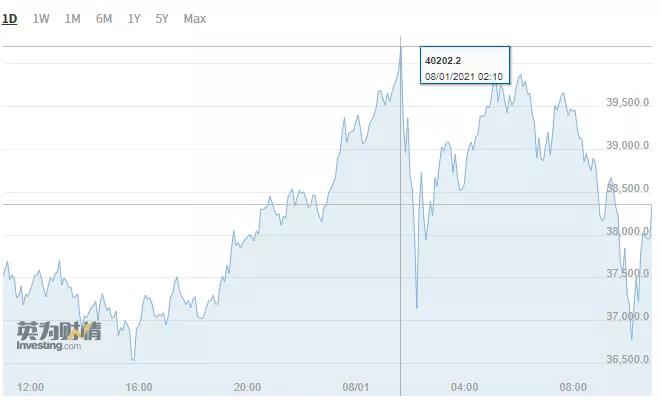Click the tooltip date 08/01/2021 02:10
Screen dimensions: 660x400
(x=464, y=77)
